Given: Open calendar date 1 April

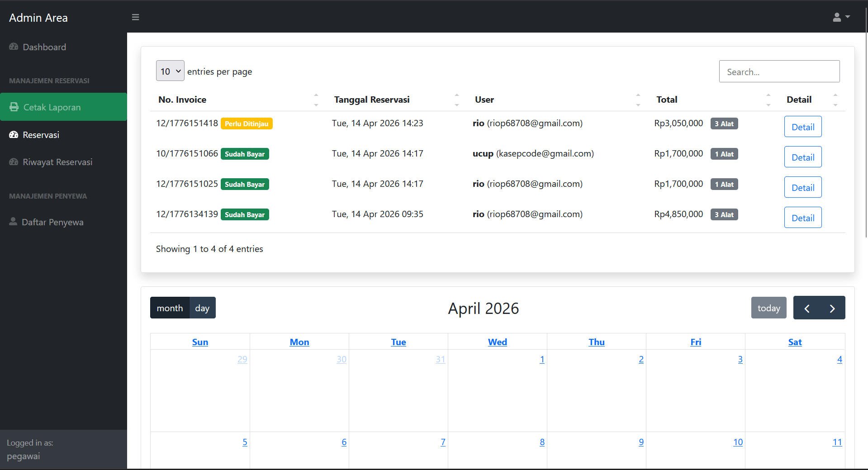Looking at the screenshot, I should click(542, 359).
